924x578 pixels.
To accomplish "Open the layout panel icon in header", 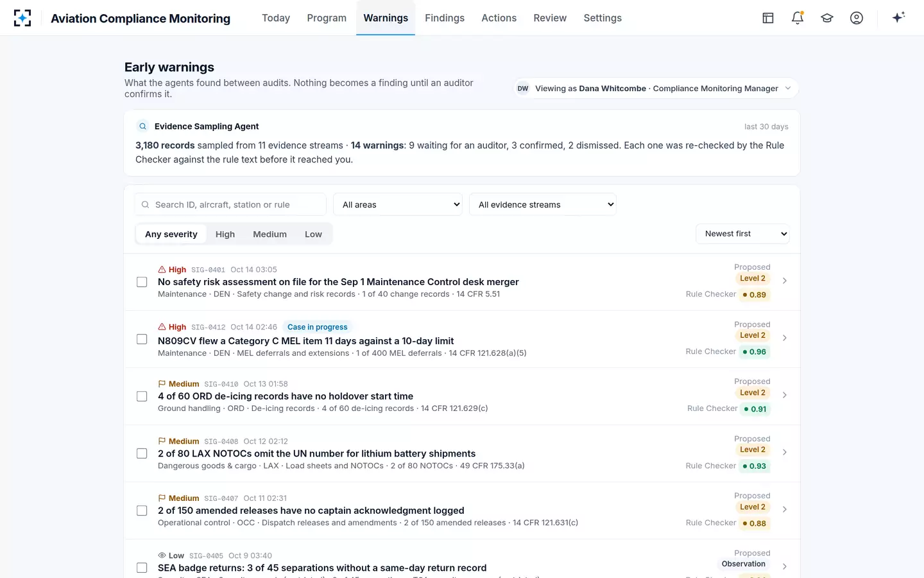I will [x=768, y=18].
